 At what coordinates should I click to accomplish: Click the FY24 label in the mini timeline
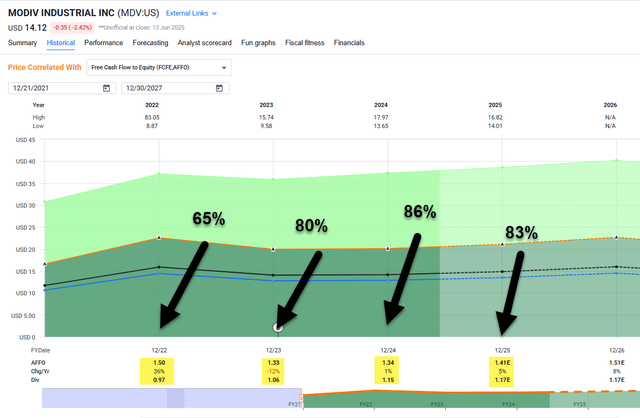(x=508, y=404)
